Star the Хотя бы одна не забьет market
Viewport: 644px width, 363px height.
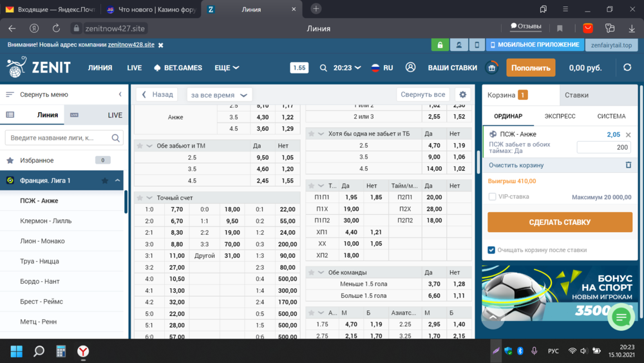point(311,134)
